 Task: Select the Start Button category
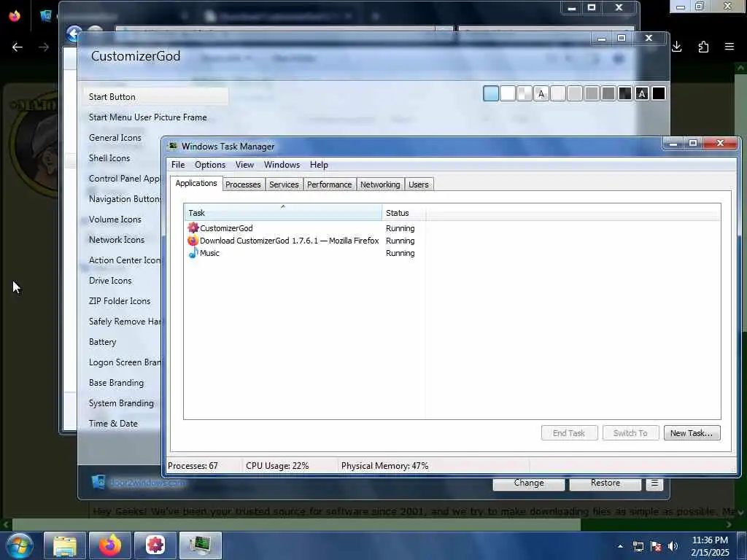(x=156, y=97)
